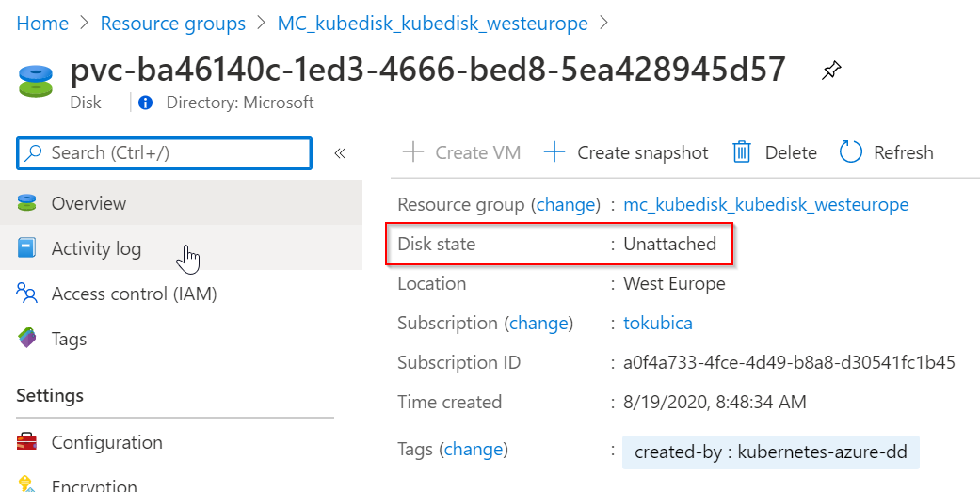Collapse the left sidebar menu
Screen dimensions: 980x492
tap(340, 152)
